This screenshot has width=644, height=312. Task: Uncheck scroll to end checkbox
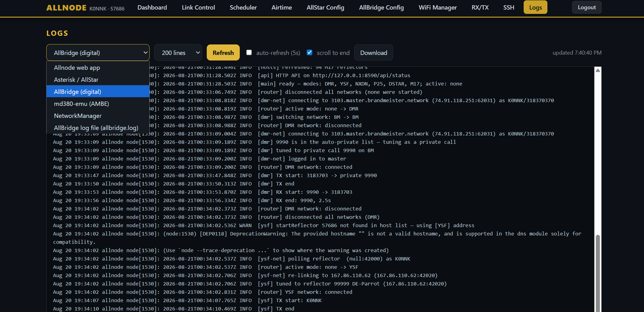[x=309, y=53]
